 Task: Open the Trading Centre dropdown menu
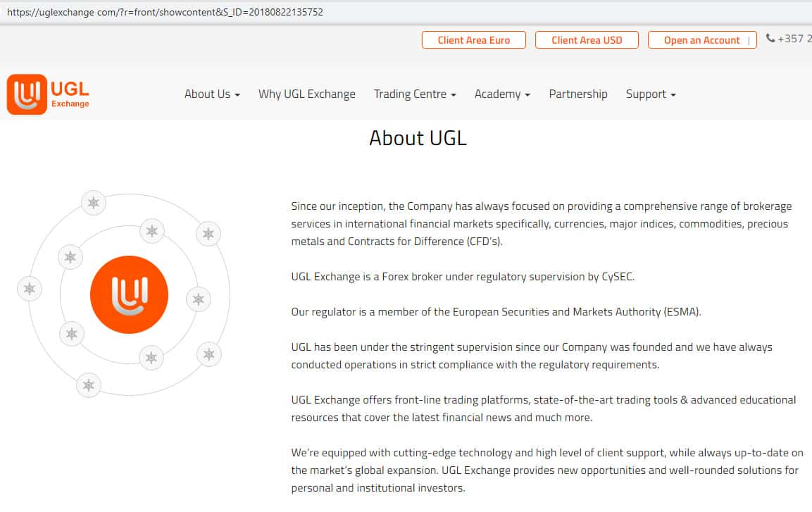pyautogui.click(x=415, y=94)
